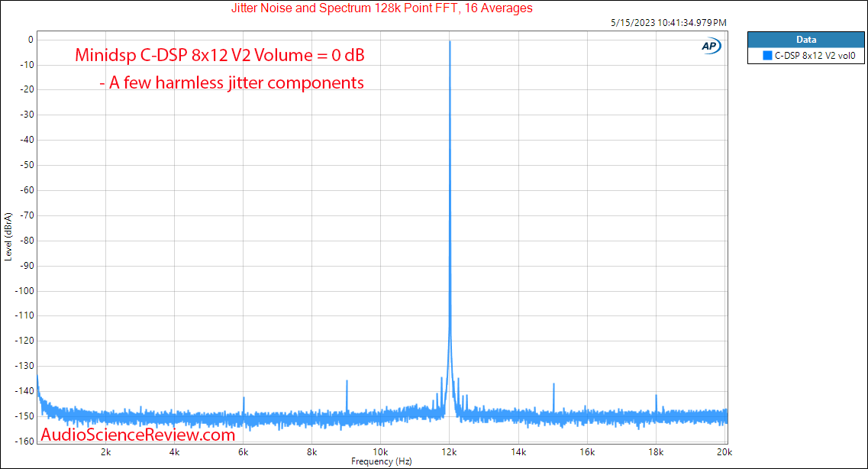Click the "16k" frequency tick label
The width and height of the screenshot is (868, 469).
click(587, 452)
